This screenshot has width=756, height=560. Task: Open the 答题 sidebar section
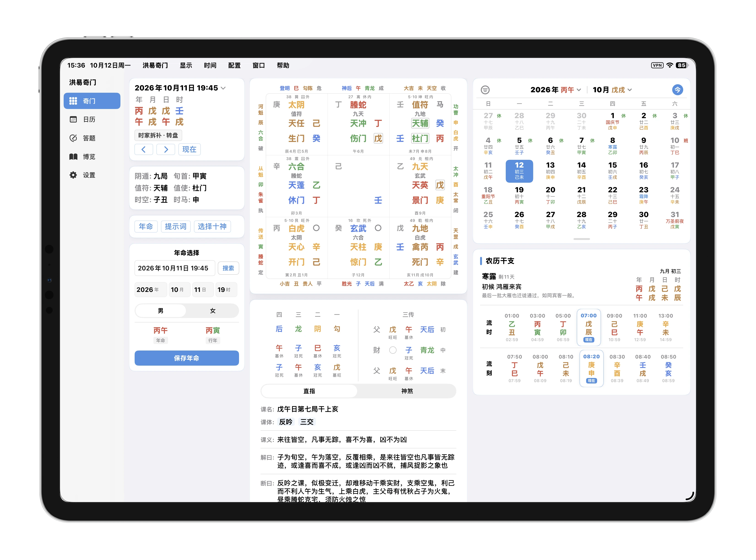(92, 138)
